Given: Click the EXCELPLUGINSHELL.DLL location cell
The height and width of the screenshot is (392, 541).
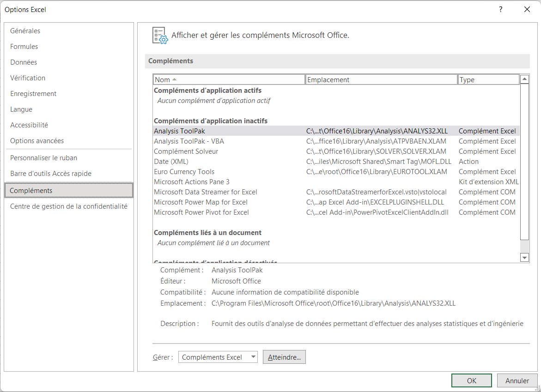Looking at the screenshot, I should tap(375, 202).
